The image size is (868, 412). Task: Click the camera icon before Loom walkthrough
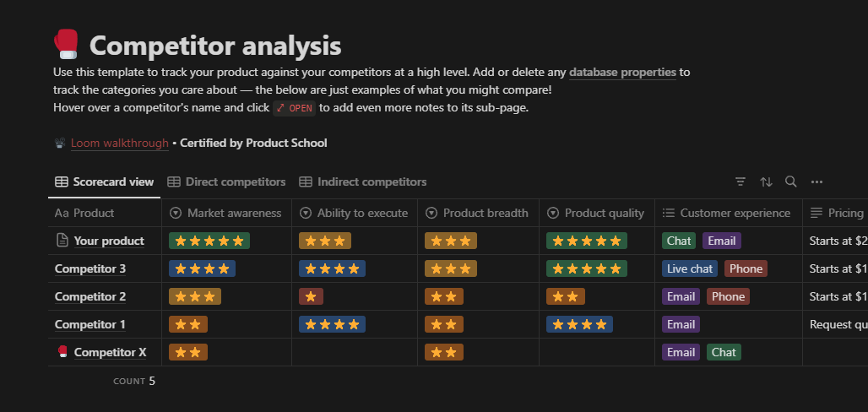(59, 144)
